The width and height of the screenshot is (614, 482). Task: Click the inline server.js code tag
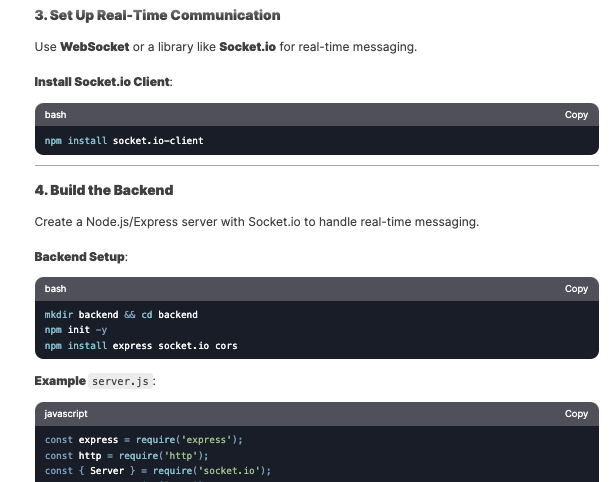pos(121,381)
